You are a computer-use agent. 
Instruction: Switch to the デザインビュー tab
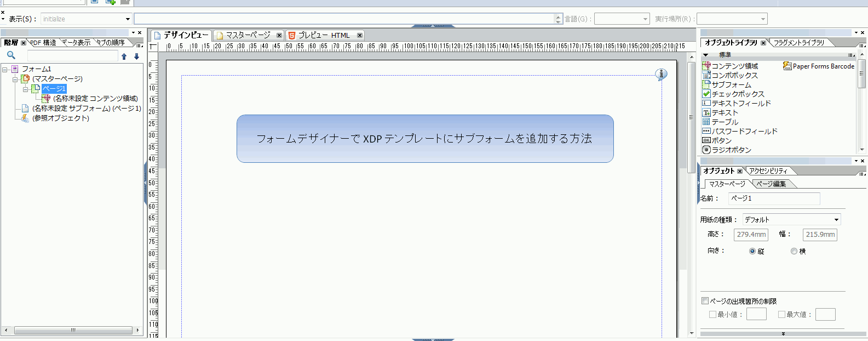coord(181,35)
